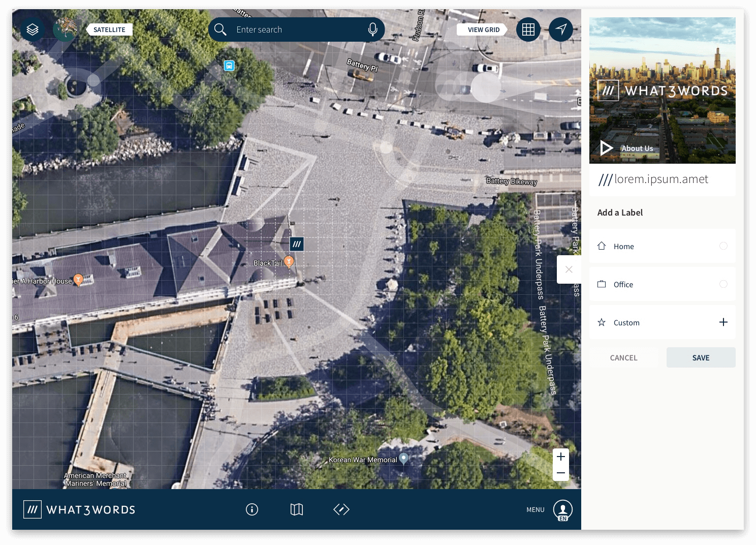Click the Custom star icon

(602, 322)
